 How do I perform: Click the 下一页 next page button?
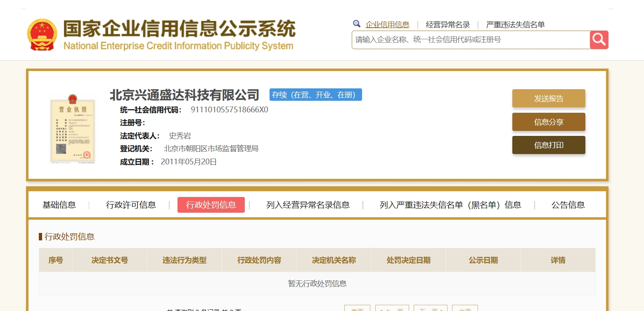430,309
